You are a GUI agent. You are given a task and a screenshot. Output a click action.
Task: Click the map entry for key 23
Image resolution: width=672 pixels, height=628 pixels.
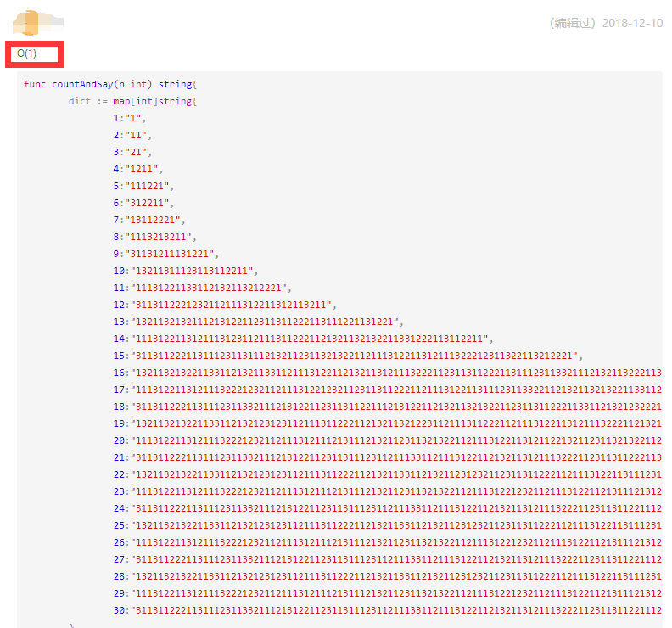pyautogui.click(x=388, y=491)
